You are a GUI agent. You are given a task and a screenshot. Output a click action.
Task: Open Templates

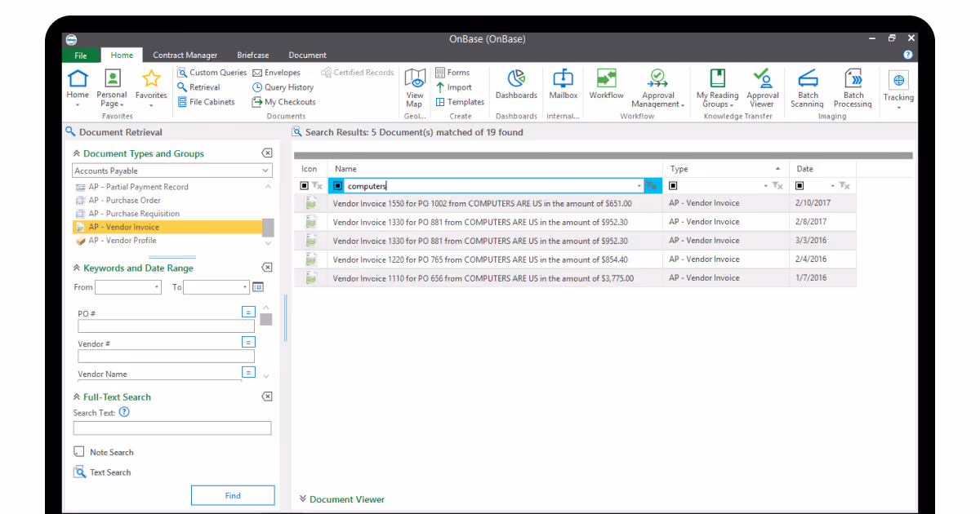point(460,102)
